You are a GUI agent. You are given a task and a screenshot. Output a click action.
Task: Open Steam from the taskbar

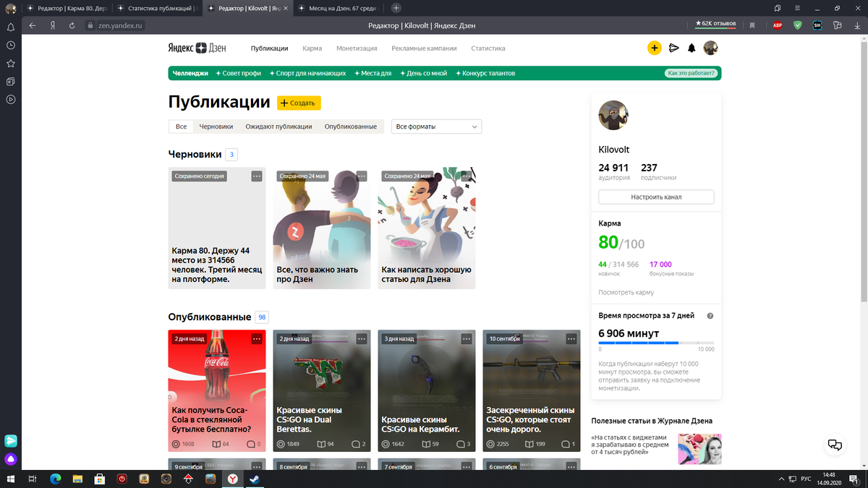click(254, 479)
